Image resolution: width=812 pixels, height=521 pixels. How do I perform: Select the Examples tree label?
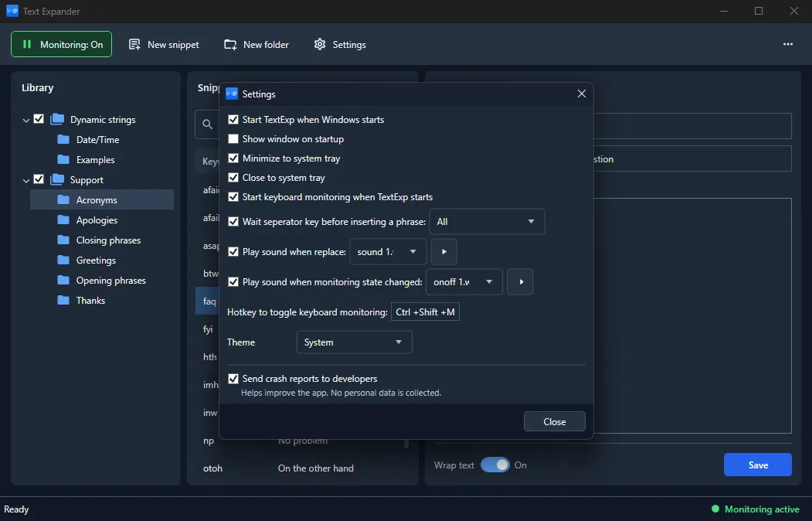point(95,160)
